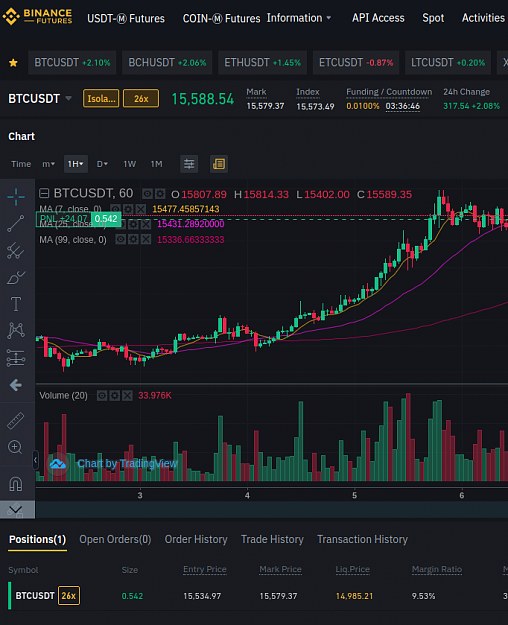Select the trend line drawing tool
The width and height of the screenshot is (508, 625).
pos(16,224)
